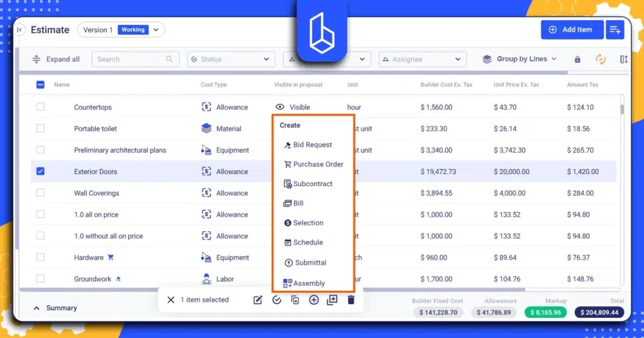The image size is (644, 338).
Task: Click the cart icon beside Hardware
Action: tap(111, 257)
